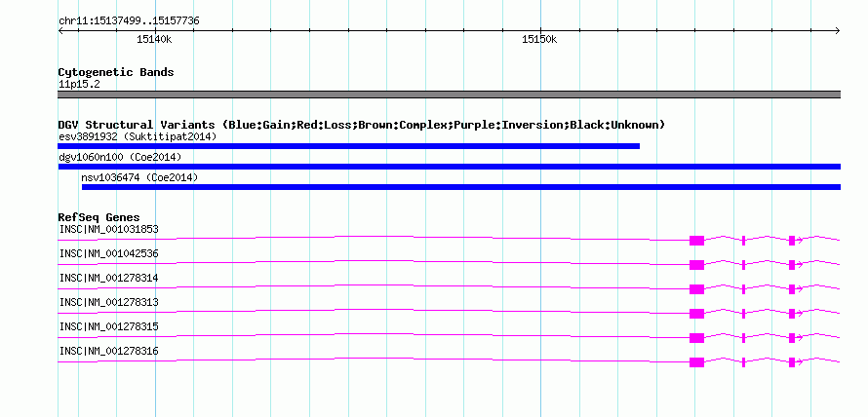Screen dimensions: 868x417
Task: Click Cytogenetic Bands track title
Action: 116,72
